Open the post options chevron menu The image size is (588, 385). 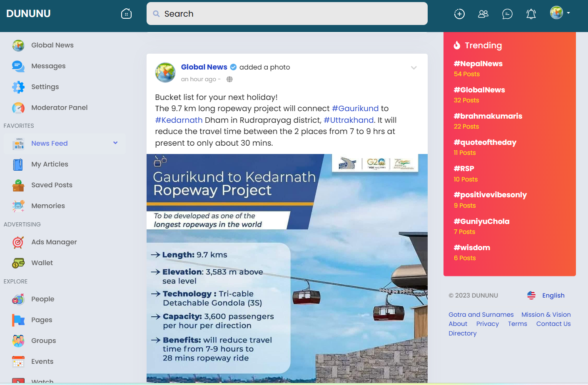click(414, 68)
